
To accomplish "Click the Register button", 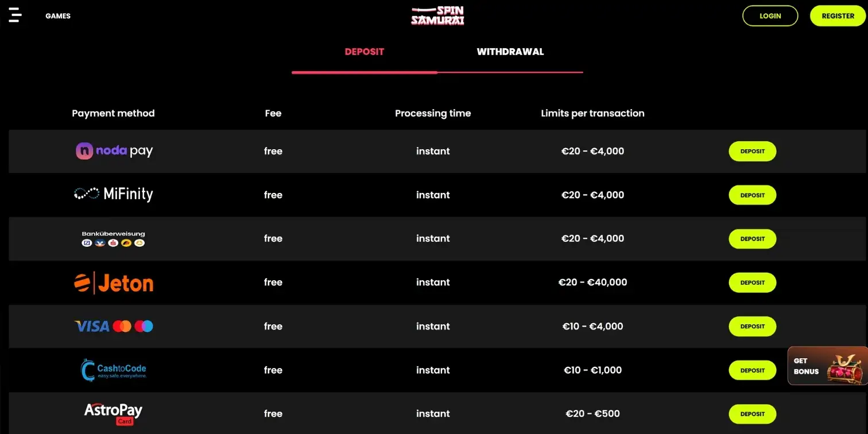I will [838, 16].
